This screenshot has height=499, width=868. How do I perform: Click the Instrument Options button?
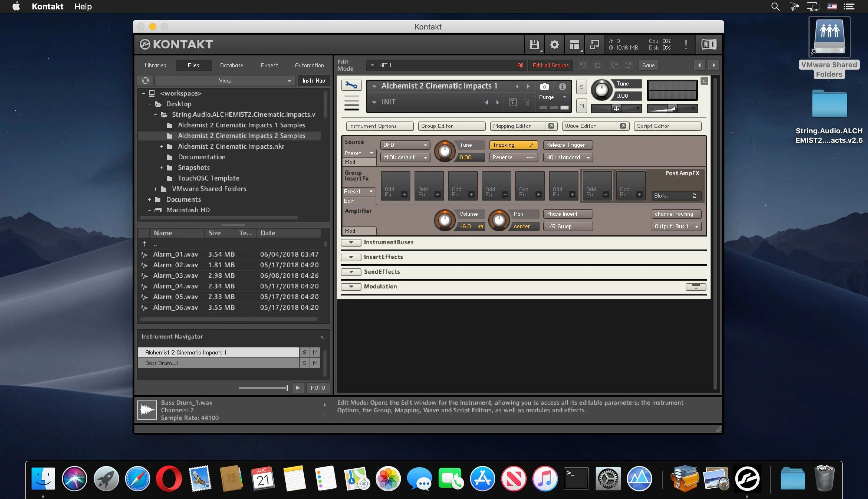[x=379, y=126]
